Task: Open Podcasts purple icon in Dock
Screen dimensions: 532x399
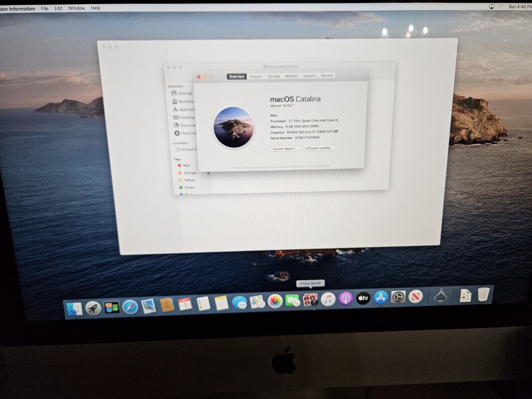Action: tap(346, 299)
